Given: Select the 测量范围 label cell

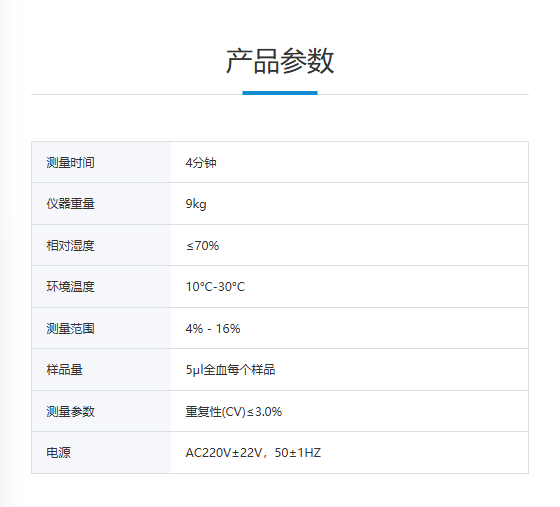Looking at the screenshot, I should point(101,328).
